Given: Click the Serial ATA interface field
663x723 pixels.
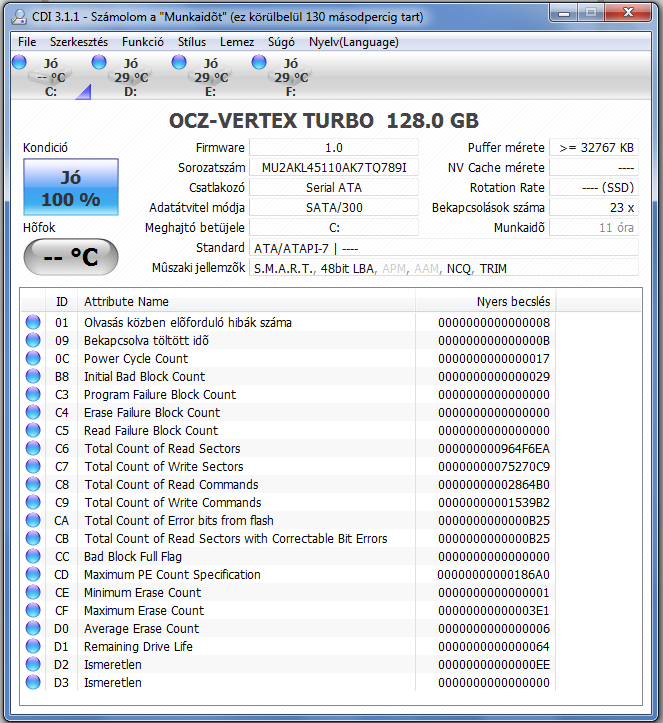Looking at the screenshot, I should (x=334, y=188).
